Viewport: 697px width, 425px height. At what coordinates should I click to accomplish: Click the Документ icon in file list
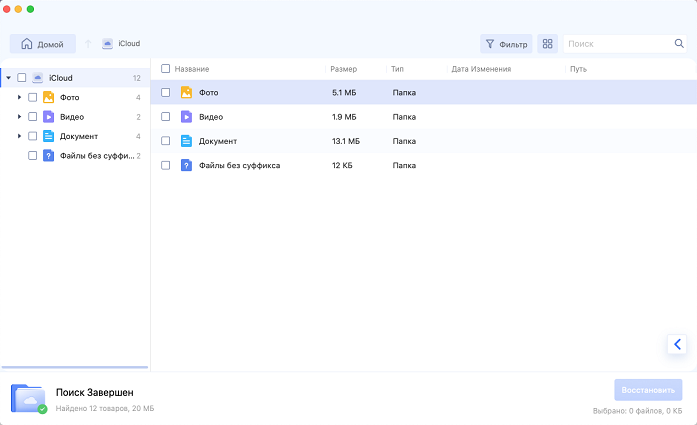click(186, 141)
